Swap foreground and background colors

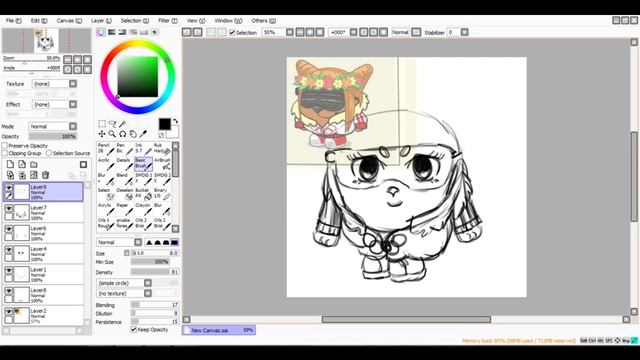point(176,121)
